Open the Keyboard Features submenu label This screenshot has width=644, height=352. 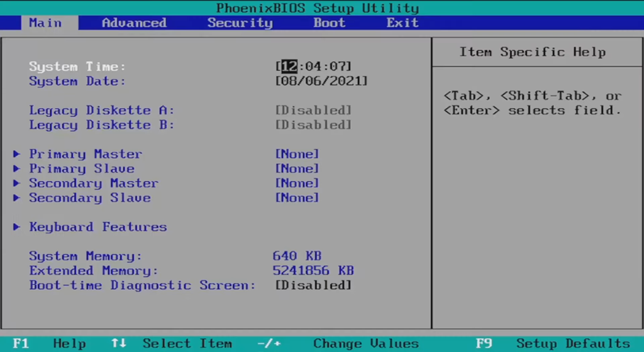tap(98, 227)
